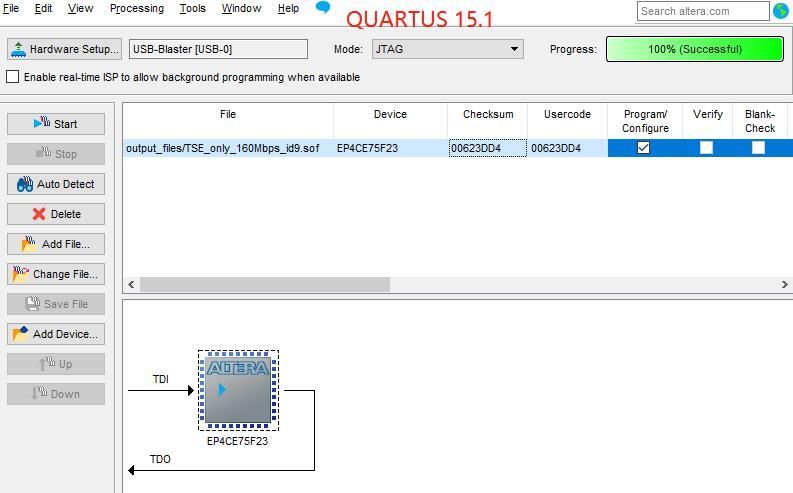Screen dimensions: 793x493
Task: Open the Tools menu
Action: click(x=192, y=8)
